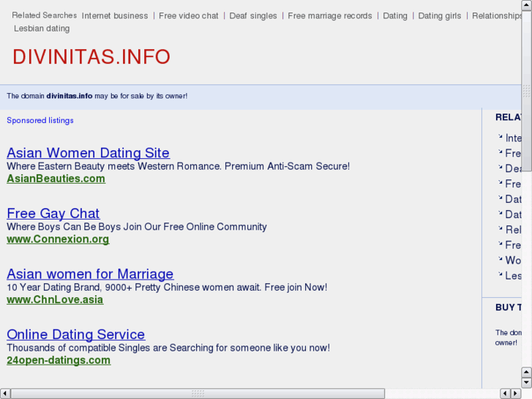
Task: Visit the www.ChnLove.asia link
Action: [x=55, y=299]
